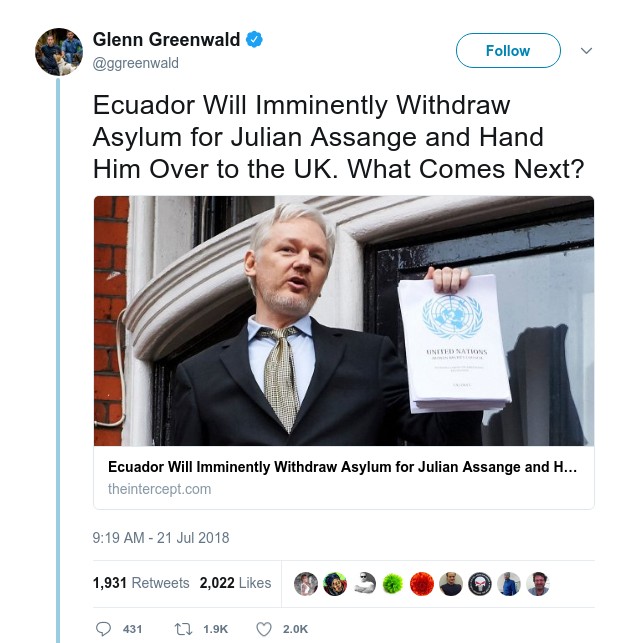Click the first liker avatar in row
This screenshot has height=643, width=632.
306,584
